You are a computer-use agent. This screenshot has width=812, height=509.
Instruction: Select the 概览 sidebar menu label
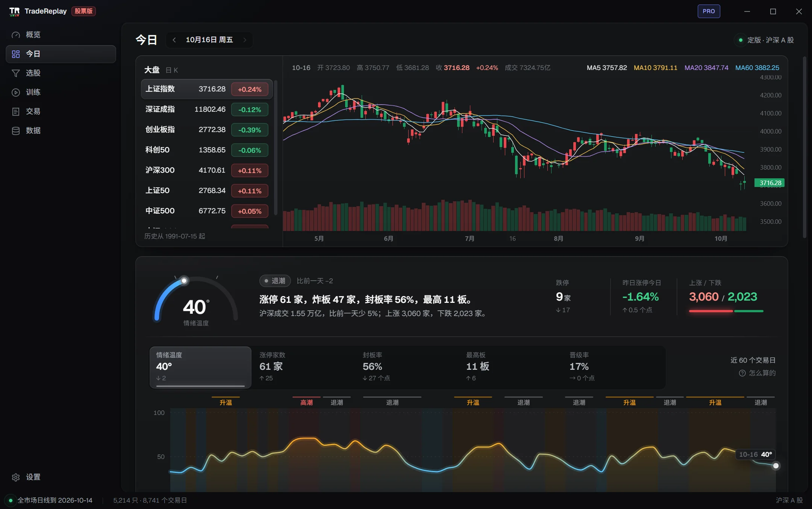click(33, 35)
